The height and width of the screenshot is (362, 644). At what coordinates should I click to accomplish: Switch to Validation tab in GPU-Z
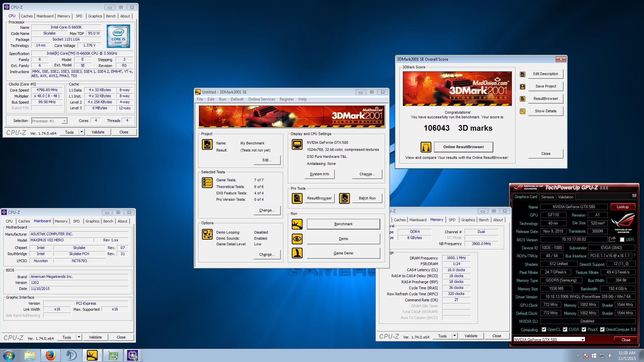point(566,197)
